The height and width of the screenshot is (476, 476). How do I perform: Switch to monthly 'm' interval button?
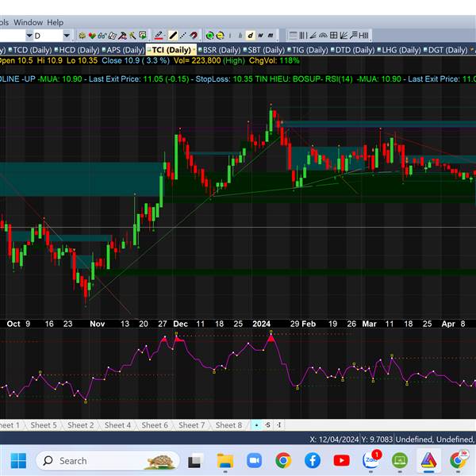[271, 36]
